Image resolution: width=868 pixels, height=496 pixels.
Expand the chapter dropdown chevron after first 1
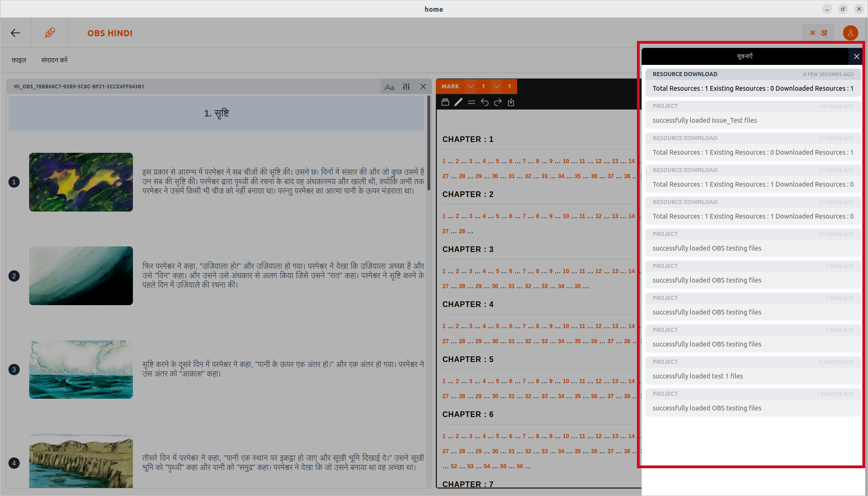pyautogui.click(x=496, y=87)
